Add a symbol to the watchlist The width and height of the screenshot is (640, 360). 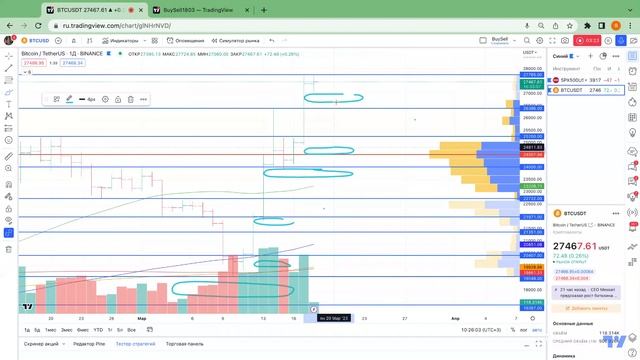[590, 56]
